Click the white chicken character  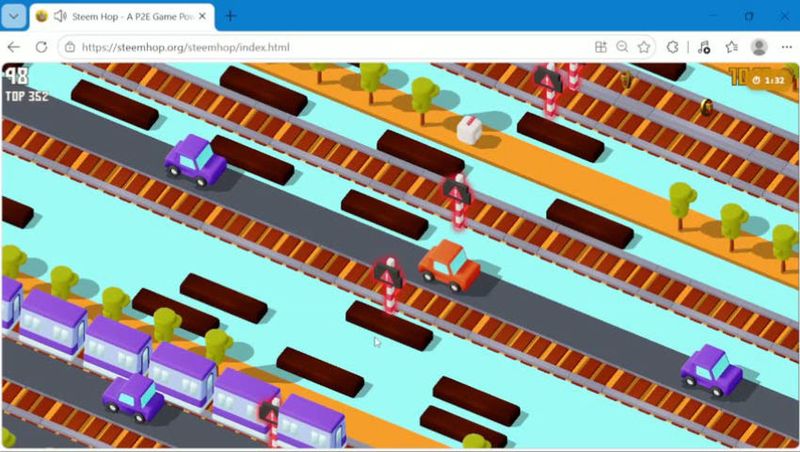click(469, 130)
